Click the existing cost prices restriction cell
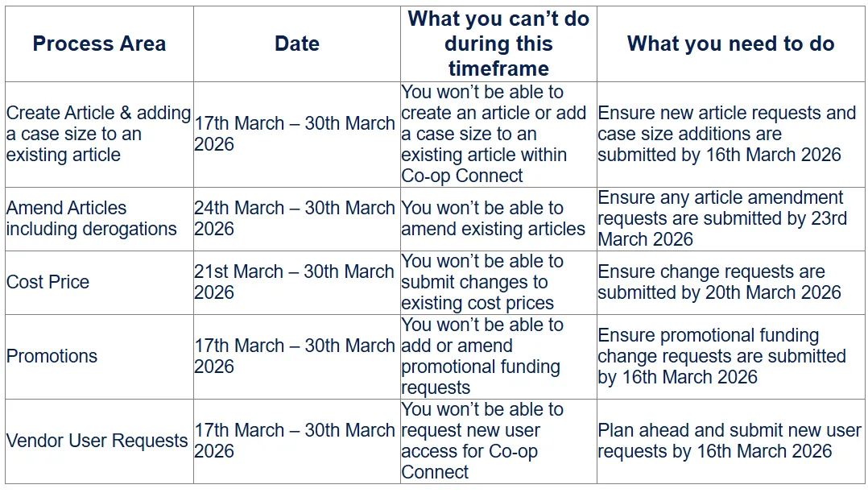 498,283
